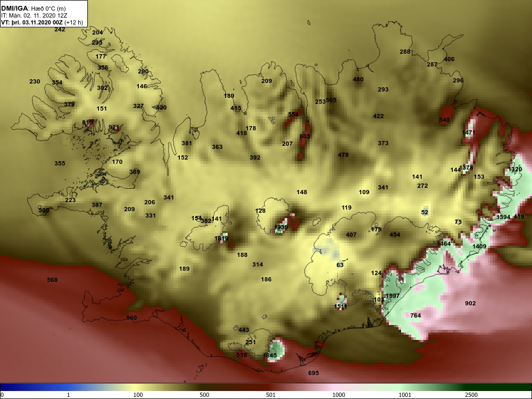Click the 443 value near Mýrdalsjökull

(x=244, y=330)
